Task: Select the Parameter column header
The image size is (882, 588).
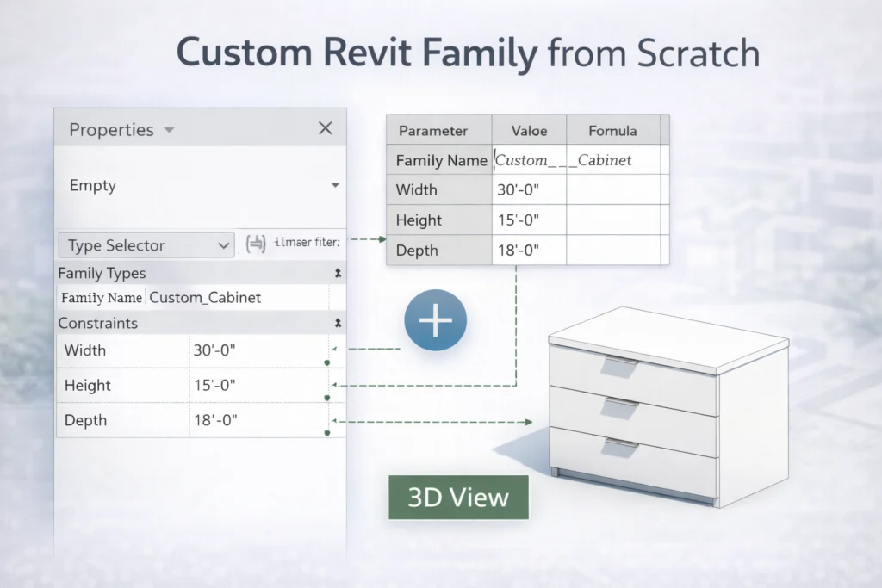Action: [x=438, y=130]
